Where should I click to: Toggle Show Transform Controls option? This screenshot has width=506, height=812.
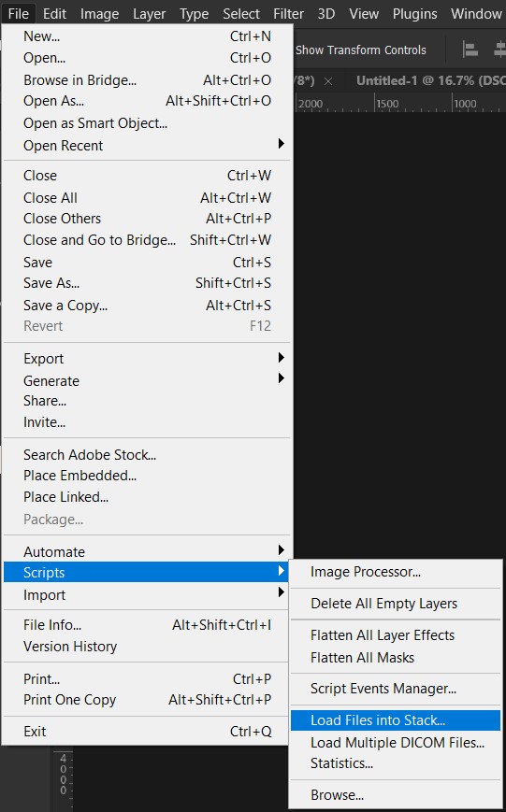(361, 50)
